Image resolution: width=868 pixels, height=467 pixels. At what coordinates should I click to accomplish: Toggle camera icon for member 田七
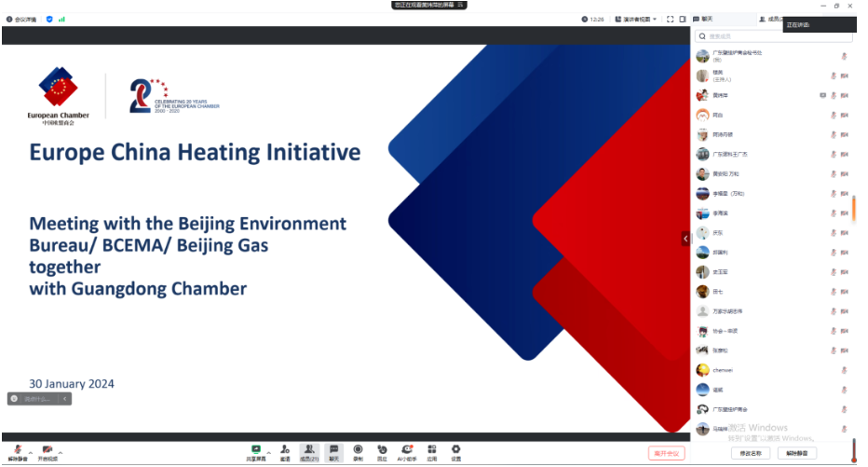(844, 292)
